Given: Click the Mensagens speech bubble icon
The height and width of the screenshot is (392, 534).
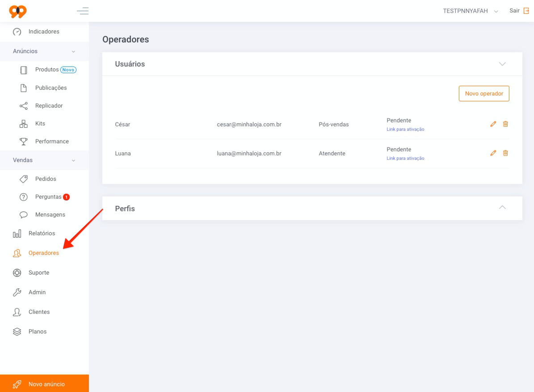Looking at the screenshot, I should tap(24, 215).
